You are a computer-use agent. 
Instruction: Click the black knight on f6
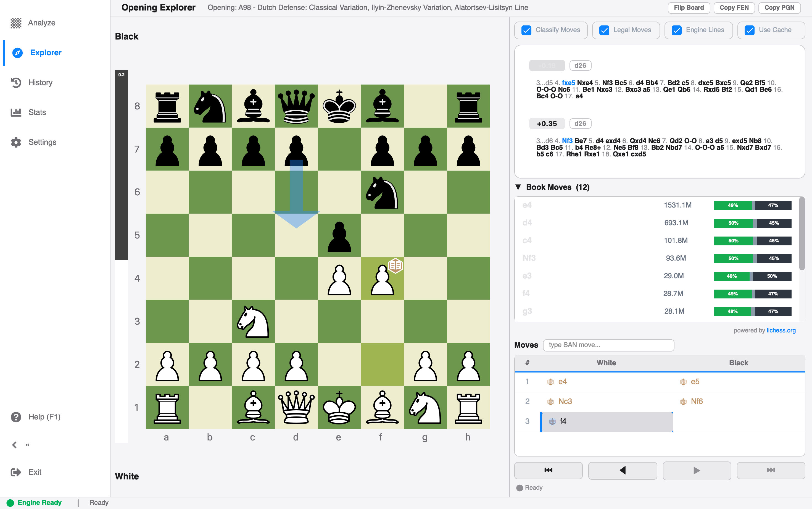[x=382, y=192]
